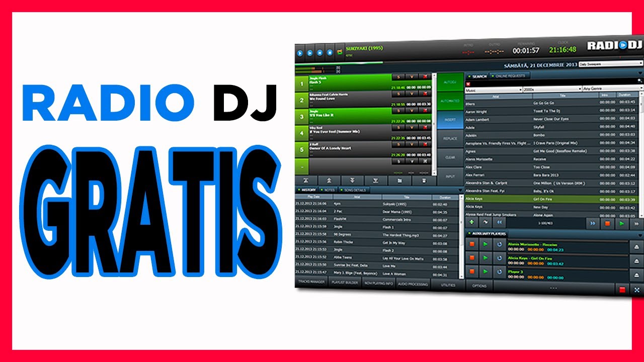The height and width of the screenshot is (362, 644).
Task: Select the SEARCH tab
Action: (477, 76)
